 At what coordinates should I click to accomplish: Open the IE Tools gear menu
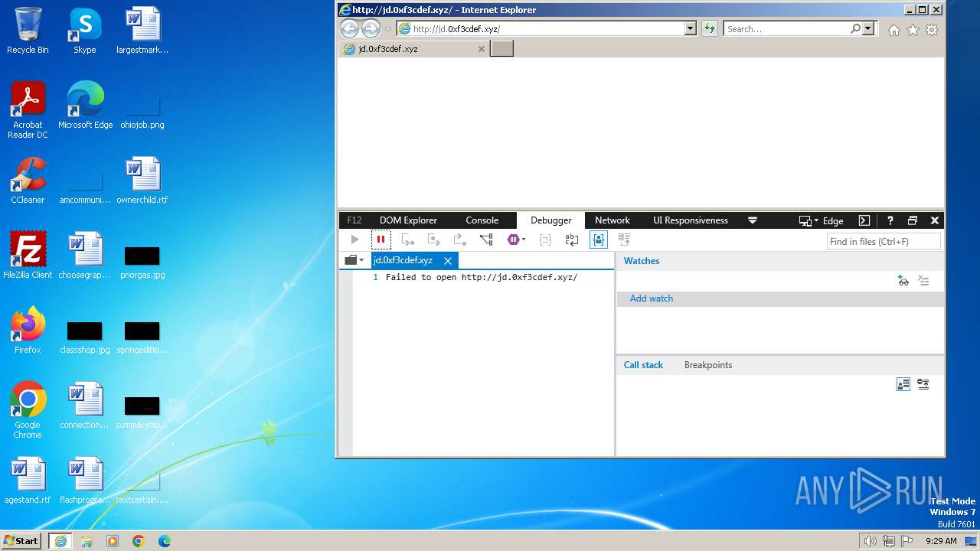coord(932,30)
